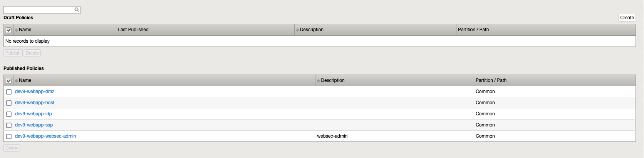Open dev9-webapp-idp policy link
The height and width of the screenshot is (158, 644).
click(x=34, y=114)
